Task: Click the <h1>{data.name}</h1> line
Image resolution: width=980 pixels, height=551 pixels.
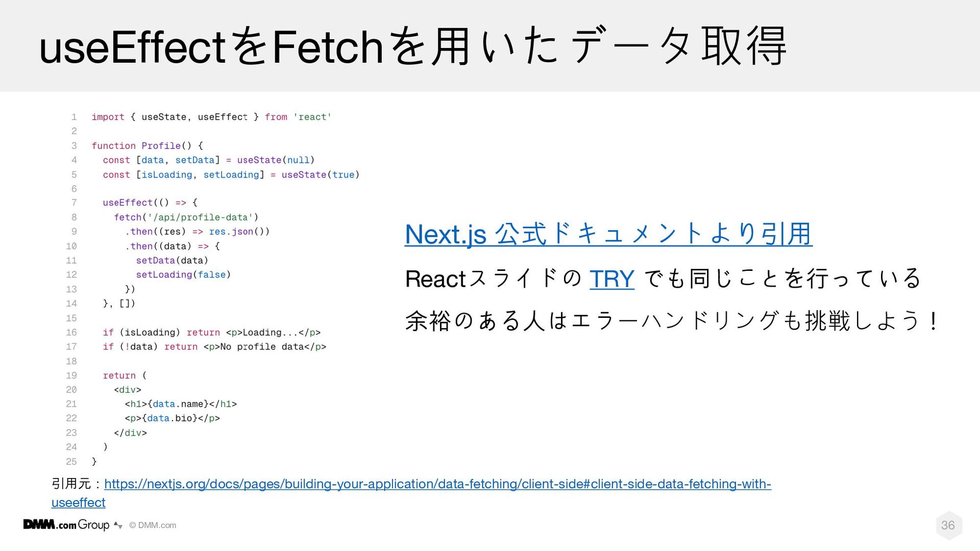Action: [x=181, y=404]
